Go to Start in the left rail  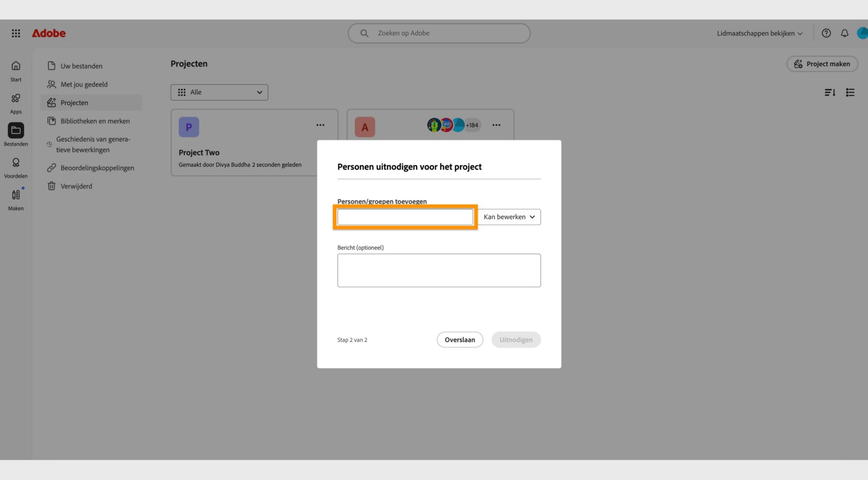(x=16, y=71)
